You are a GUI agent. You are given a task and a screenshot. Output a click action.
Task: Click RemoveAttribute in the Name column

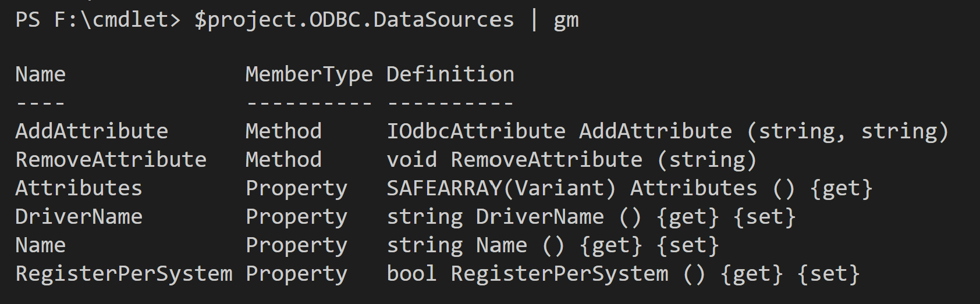click(x=111, y=159)
